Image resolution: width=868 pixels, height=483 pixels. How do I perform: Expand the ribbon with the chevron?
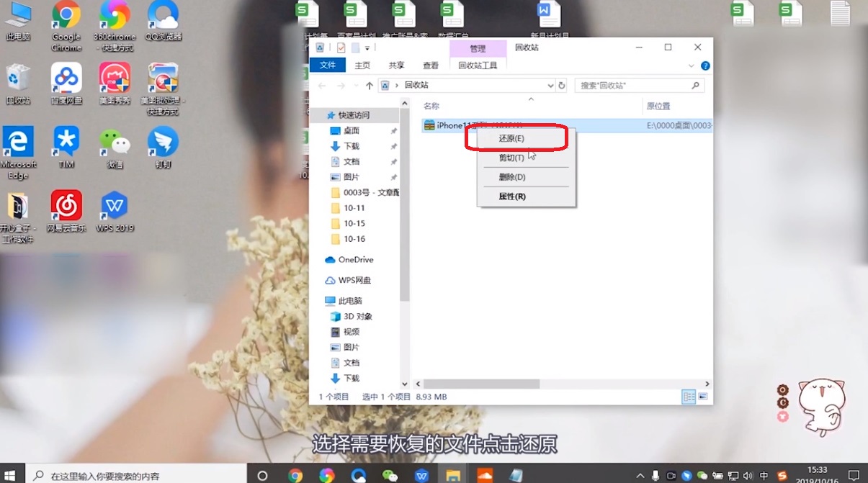click(x=692, y=66)
